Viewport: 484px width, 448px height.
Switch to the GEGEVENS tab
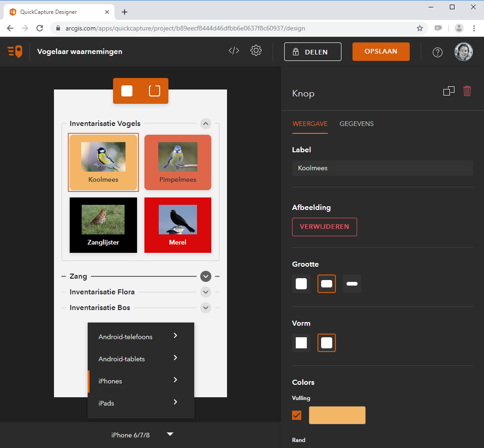(357, 124)
